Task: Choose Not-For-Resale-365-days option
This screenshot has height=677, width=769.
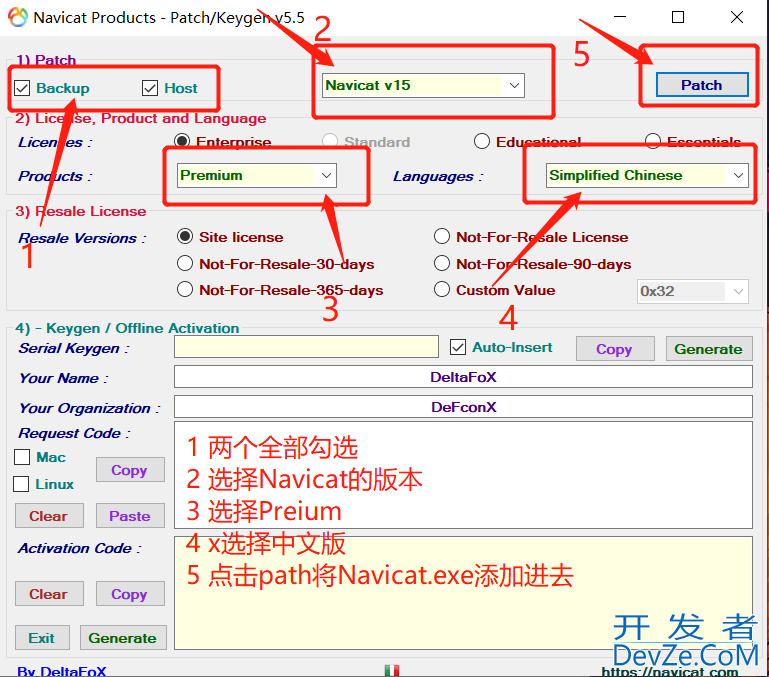Action: pos(185,289)
